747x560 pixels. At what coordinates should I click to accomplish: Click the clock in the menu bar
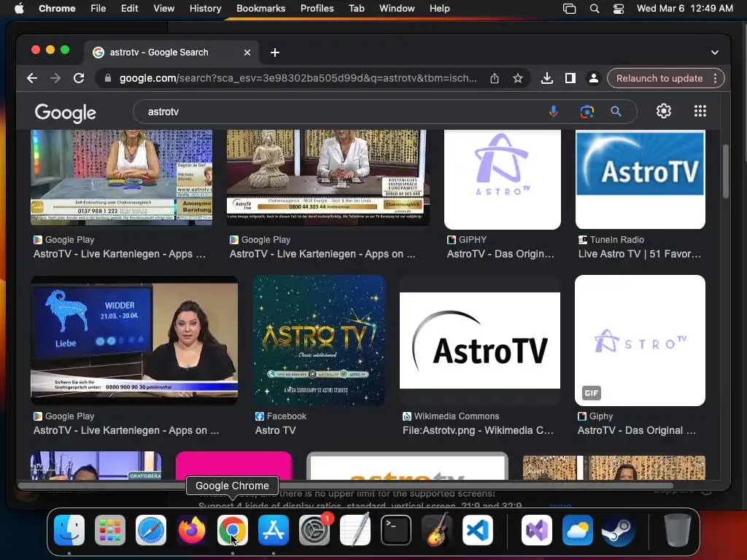(684, 8)
